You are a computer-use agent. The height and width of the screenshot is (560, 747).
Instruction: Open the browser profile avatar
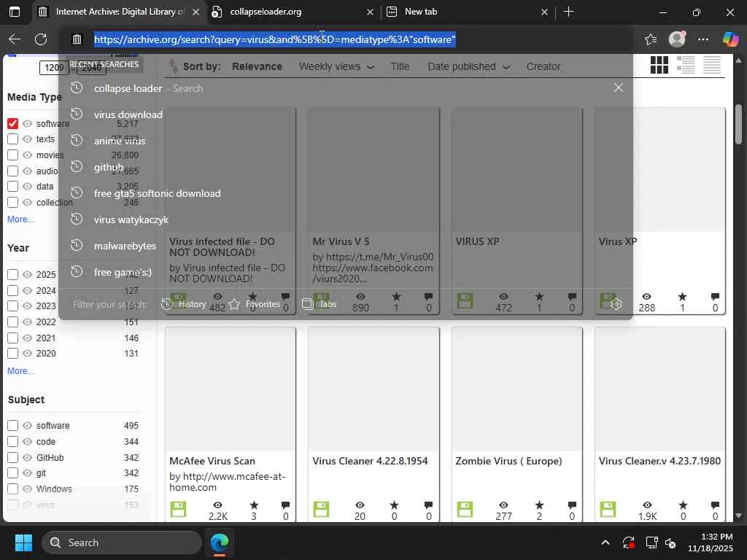(x=677, y=39)
